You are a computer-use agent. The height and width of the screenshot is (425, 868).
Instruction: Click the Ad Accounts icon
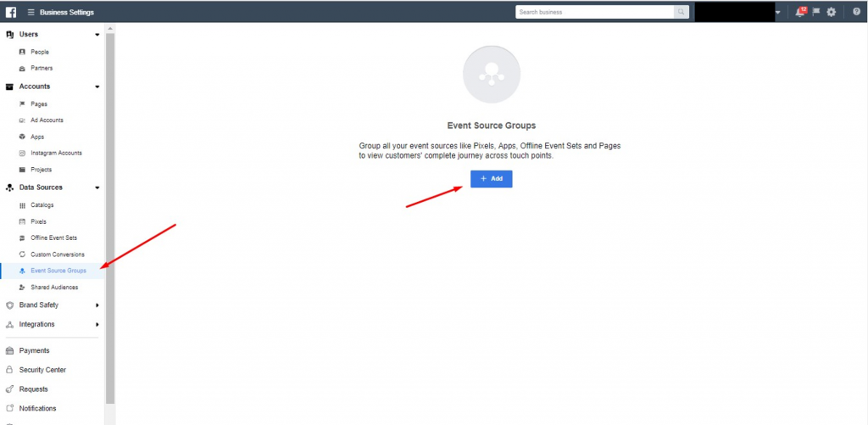click(x=22, y=120)
